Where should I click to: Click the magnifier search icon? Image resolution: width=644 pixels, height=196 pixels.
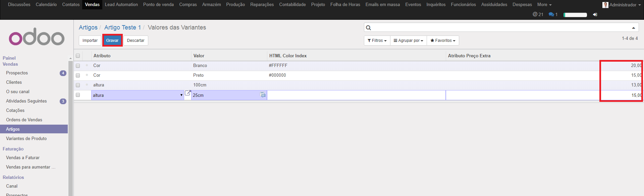point(368,28)
